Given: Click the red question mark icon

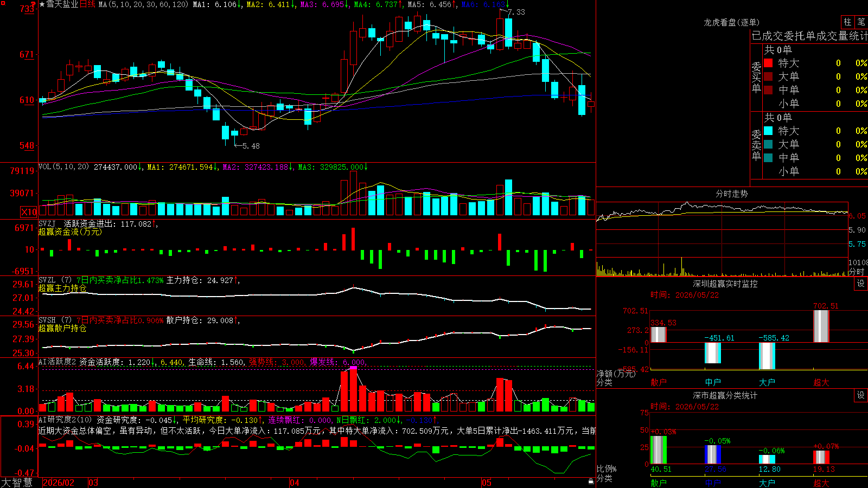Looking at the screenshot, I should click(33, 5).
